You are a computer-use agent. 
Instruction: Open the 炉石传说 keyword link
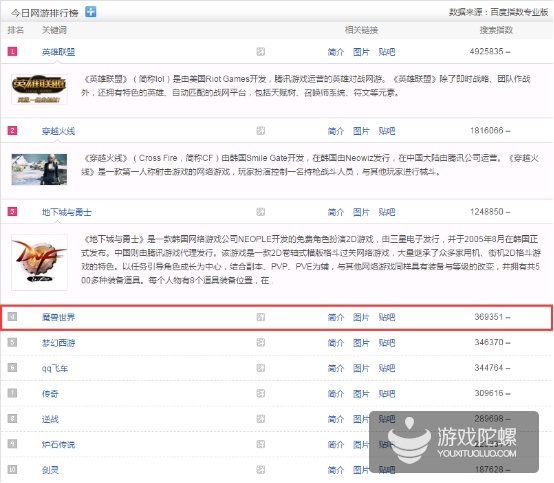click(58, 444)
